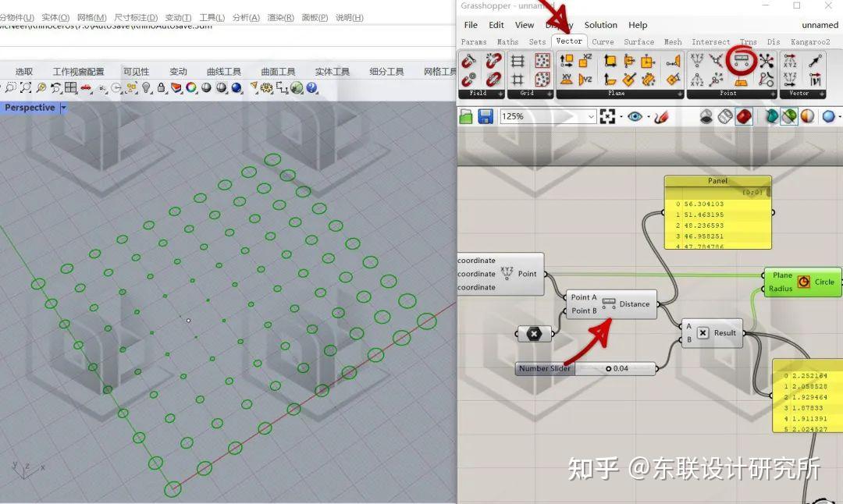
Task: Select the XZ Plane component icon
Action: tap(585, 61)
